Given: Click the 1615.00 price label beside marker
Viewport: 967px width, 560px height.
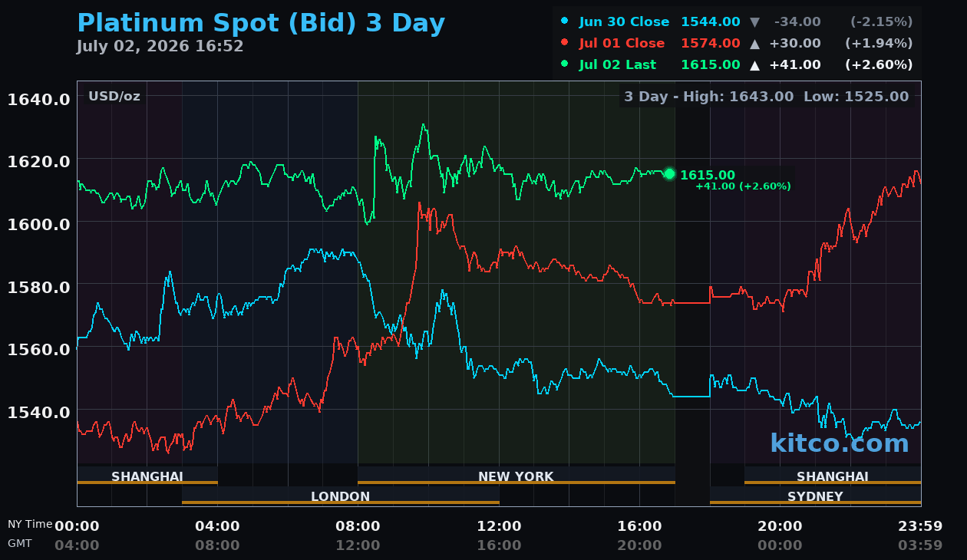Looking at the screenshot, I should point(708,176).
